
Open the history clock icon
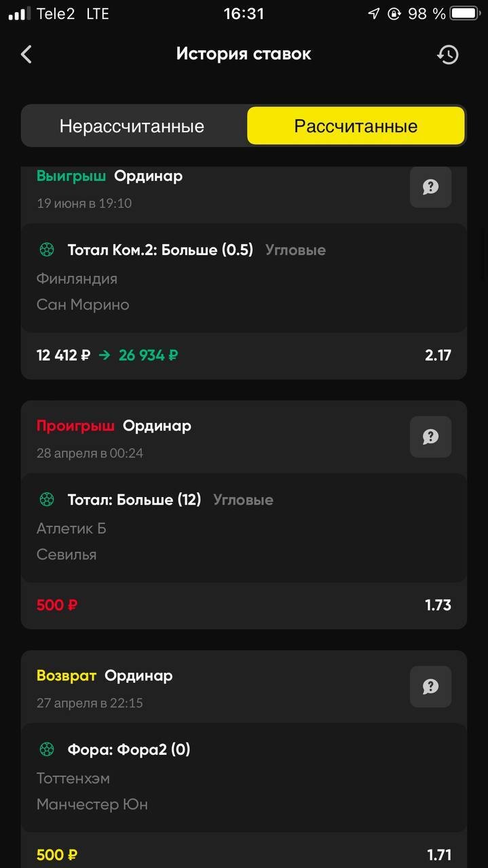[x=447, y=55]
